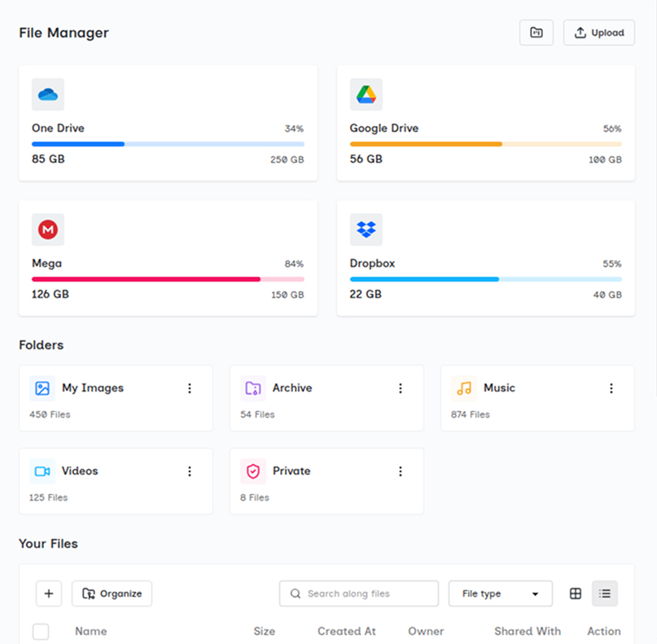Image resolution: width=657 pixels, height=644 pixels.
Task: Click the Google Drive logo icon
Action: pos(366,95)
